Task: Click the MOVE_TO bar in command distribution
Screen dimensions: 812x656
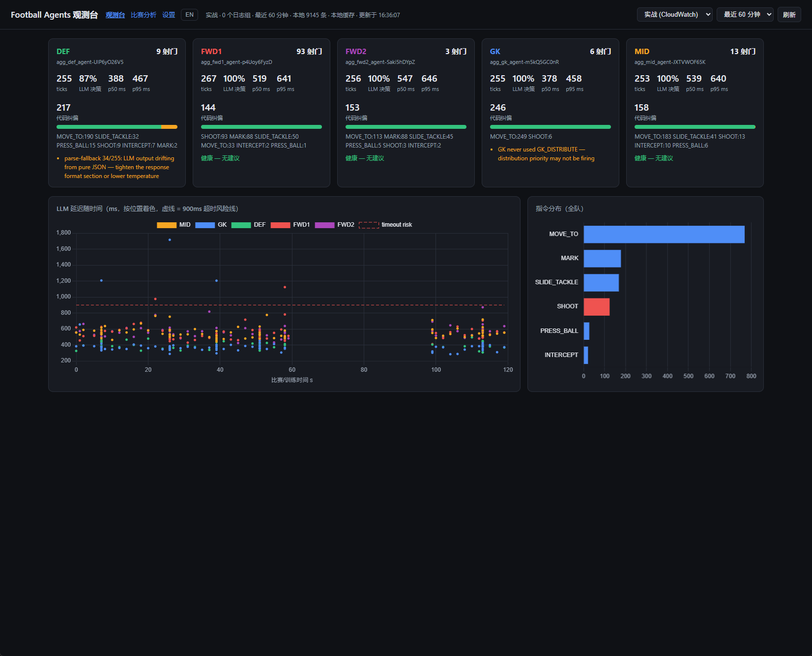Action: click(x=664, y=234)
